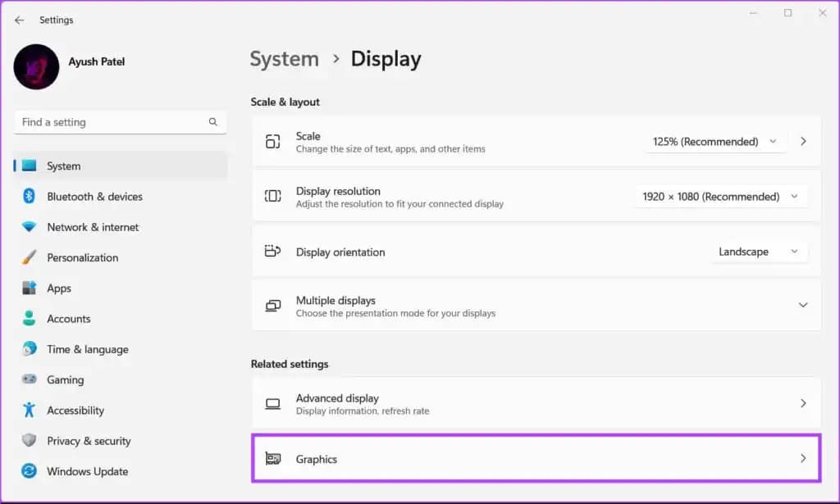This screenshot has height=504, width=840.
Task: Click the Bluetooth & devices icon
Action: 30,197
